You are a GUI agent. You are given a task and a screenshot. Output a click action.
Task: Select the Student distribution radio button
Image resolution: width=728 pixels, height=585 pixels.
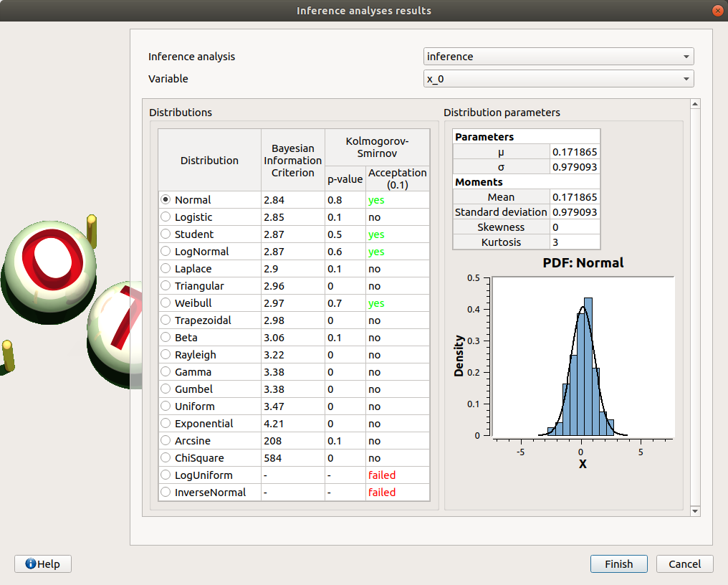click(x=166, y=234)
